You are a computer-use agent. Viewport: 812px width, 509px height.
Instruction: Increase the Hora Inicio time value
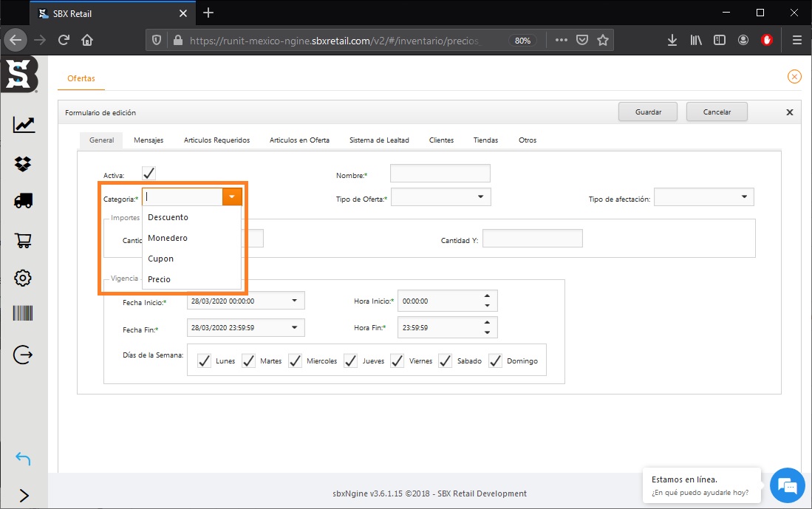[487, 296]
